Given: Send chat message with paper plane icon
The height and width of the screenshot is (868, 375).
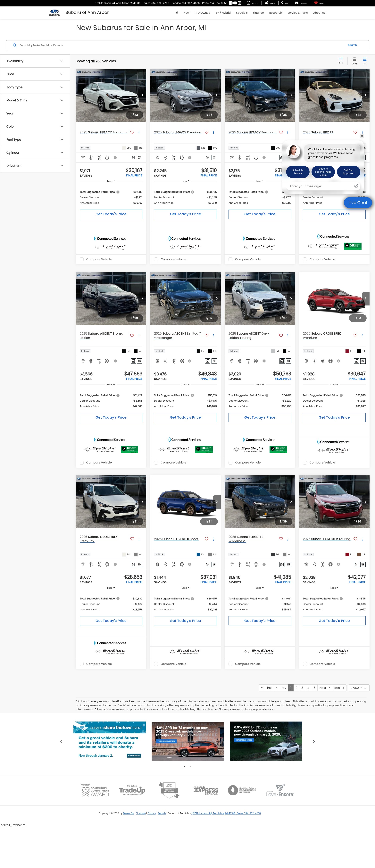Looking at the screenshot, I should tap(355, 186).
